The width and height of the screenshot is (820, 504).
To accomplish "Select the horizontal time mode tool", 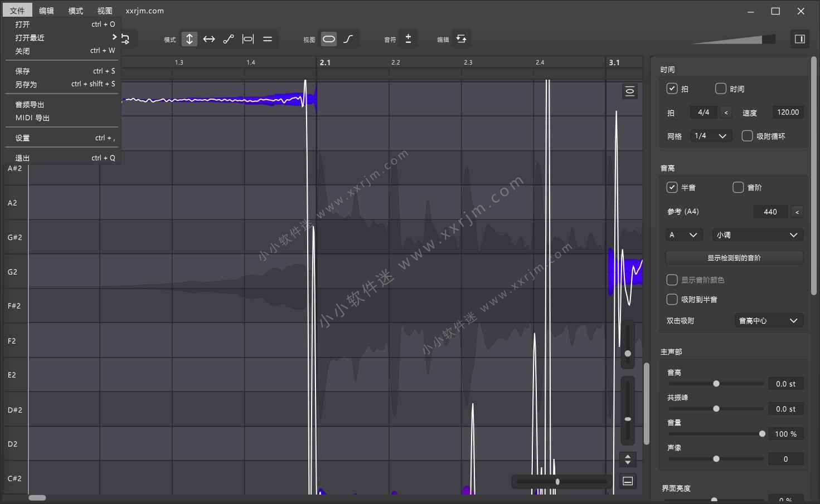I will click(x=209, y=39).
